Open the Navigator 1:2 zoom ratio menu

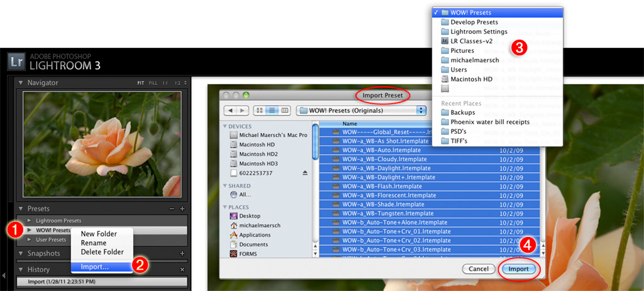[180, 83]
